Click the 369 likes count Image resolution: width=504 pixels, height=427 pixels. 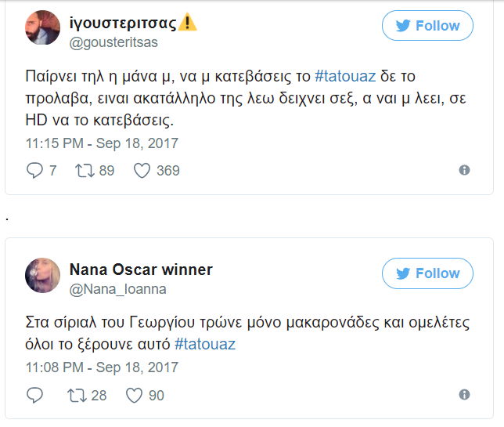(168, 170)
